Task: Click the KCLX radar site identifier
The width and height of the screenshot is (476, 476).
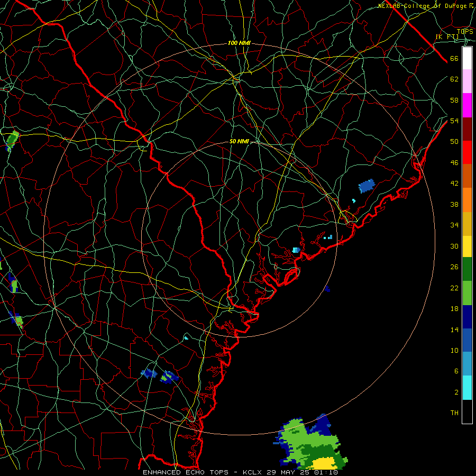Action: click(x=253, y=472)
